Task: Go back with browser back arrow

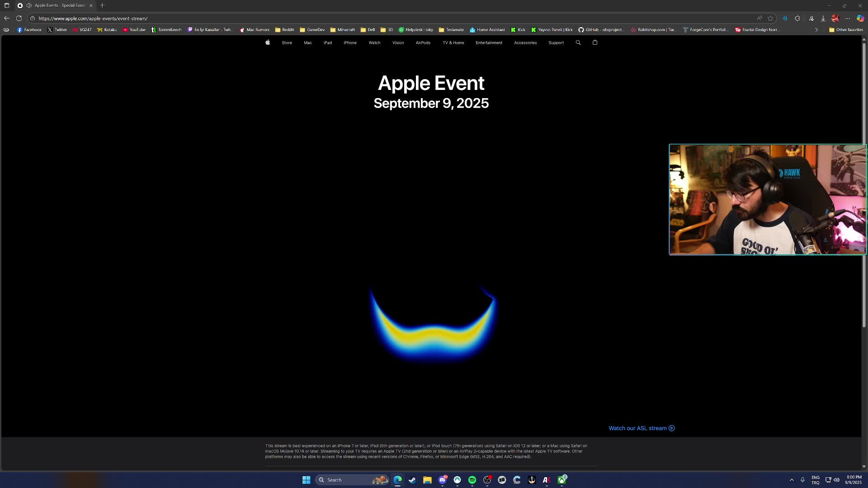Action: tap(7, 19)
